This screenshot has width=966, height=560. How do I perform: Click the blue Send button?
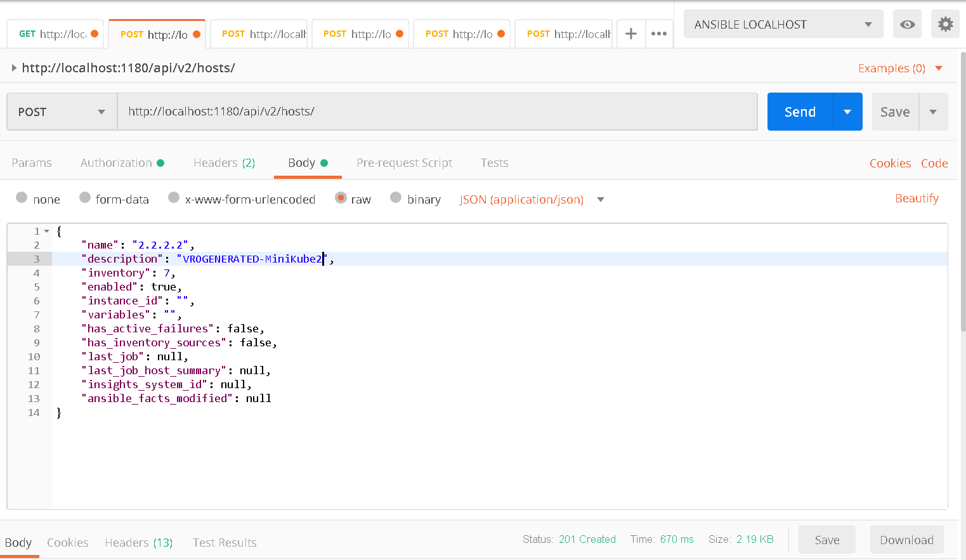coord(800,112)
